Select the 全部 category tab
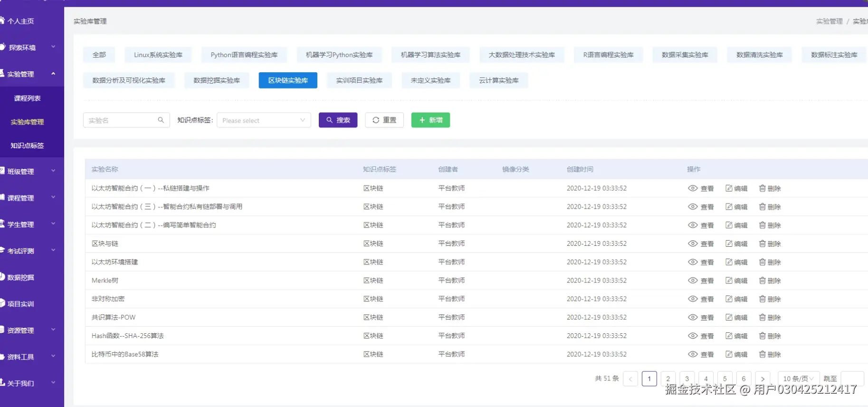The height and width of the screenshot is (407, 868). click(x=99, y=55)
